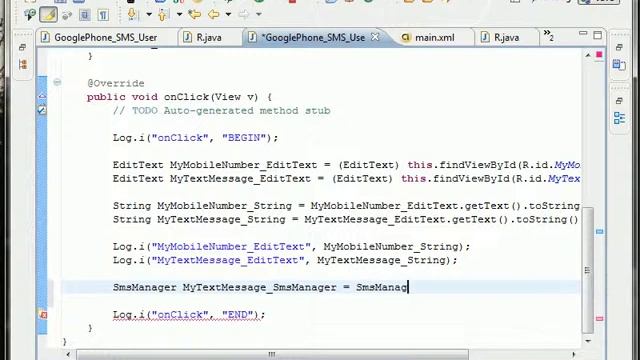Viewport: 640px width, 360px height.
Task: Toggle block selection mode in toolbar
Action: [84, 15]
